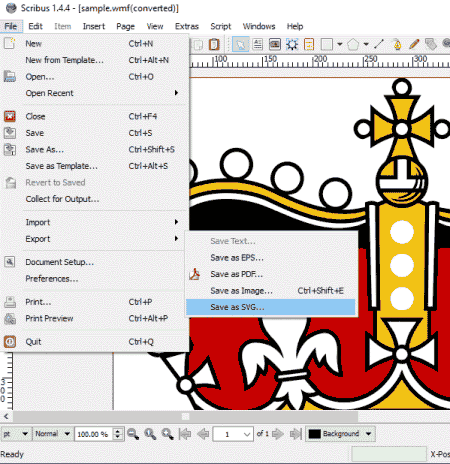Open the Insert menu
Image resolution: width=450 pixels, height=464 pixels.
94,26
